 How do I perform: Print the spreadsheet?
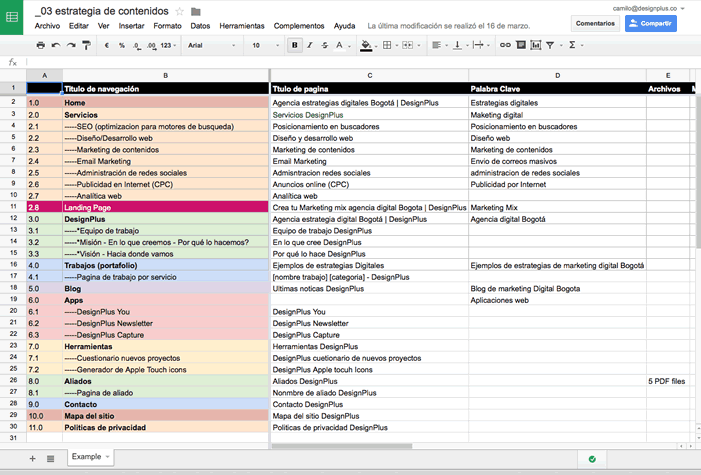(41, 45)
